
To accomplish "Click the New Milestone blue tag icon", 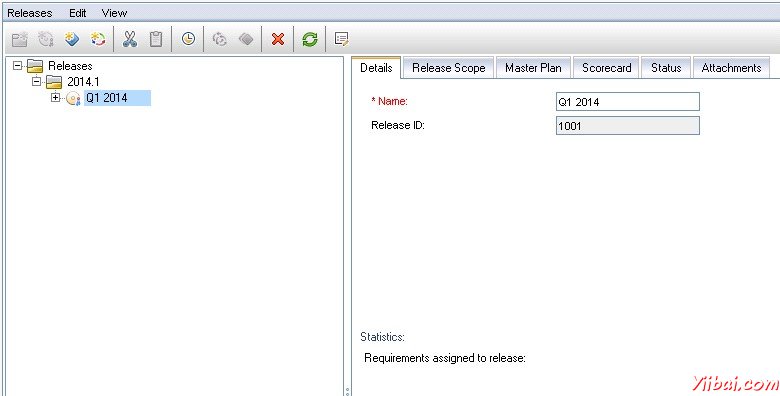I will tap(72, 39).
